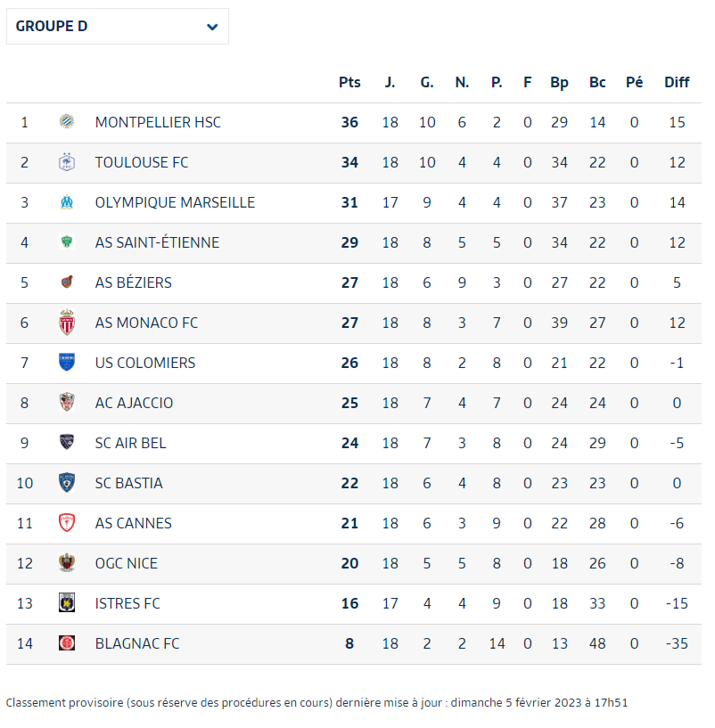Click the AS Monaco FC crest
Image resolution: width=715 pixels, height=728 pixels.
click(x=67, y=323)
